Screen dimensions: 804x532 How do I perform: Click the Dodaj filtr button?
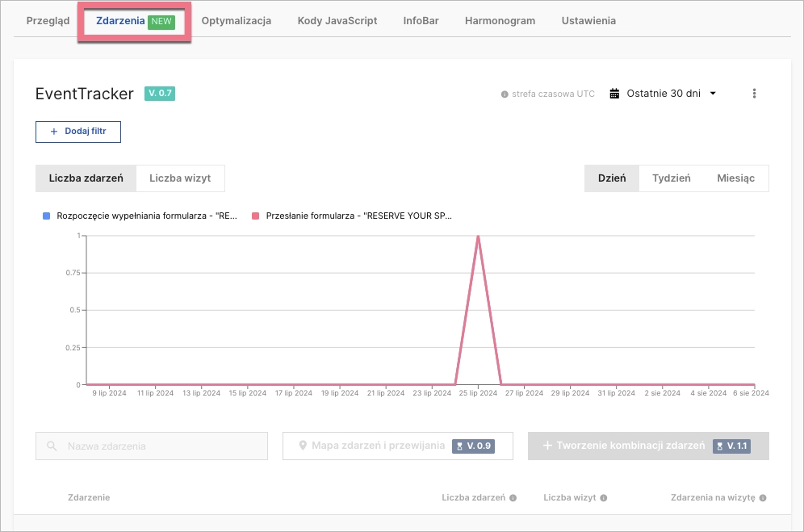(78, 131)
